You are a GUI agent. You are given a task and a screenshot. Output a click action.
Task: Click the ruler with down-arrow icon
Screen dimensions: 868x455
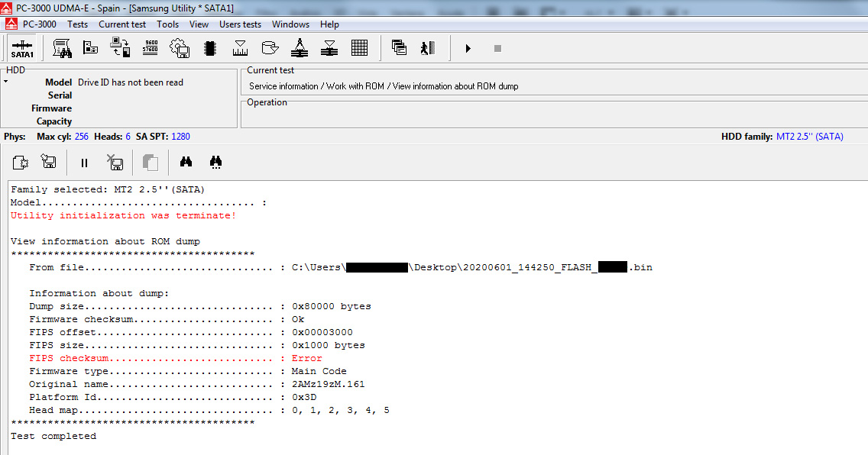coord(240,48)
